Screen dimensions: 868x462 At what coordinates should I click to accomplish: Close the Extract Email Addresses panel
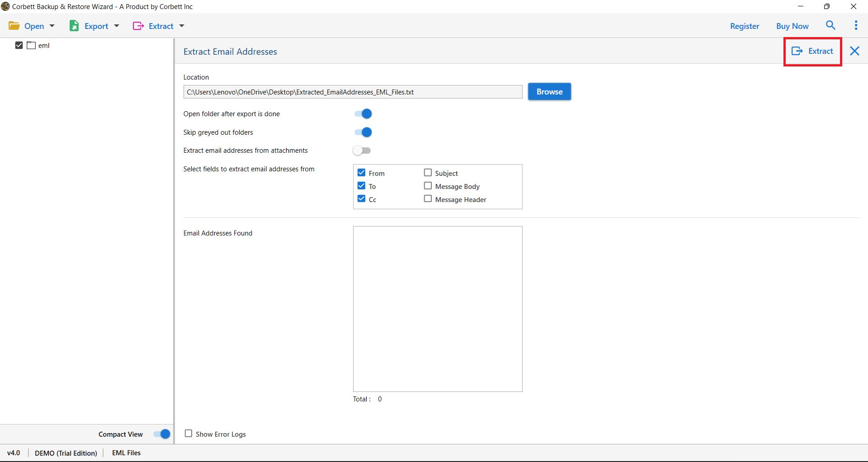click(x=854, y=51)
